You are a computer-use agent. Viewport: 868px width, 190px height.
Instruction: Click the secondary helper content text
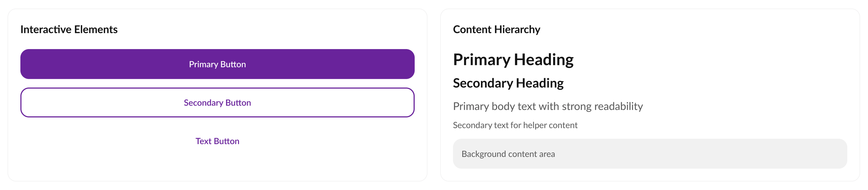click(x=515, y=125)
